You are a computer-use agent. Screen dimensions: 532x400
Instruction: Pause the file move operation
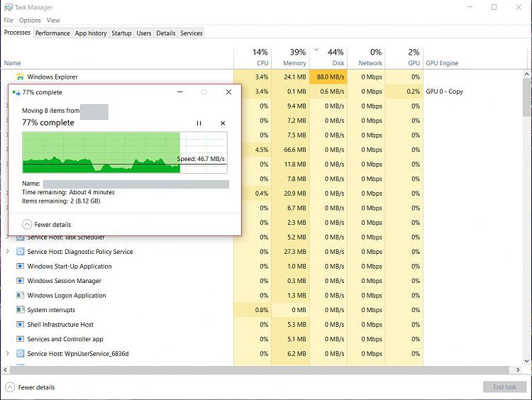tap(199, 123)
